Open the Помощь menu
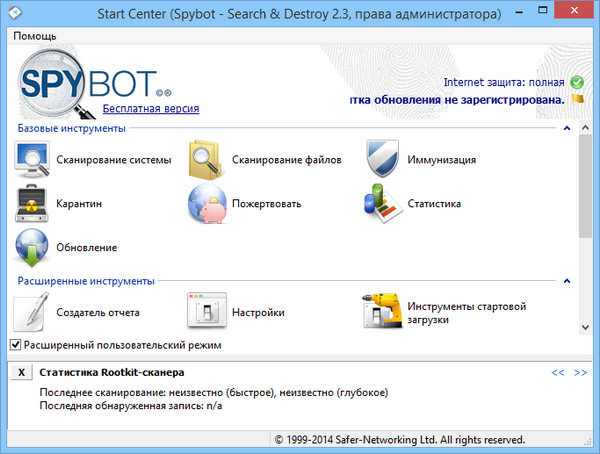The height and width of the screenshot is (454, 600). (x=35, y=36)
